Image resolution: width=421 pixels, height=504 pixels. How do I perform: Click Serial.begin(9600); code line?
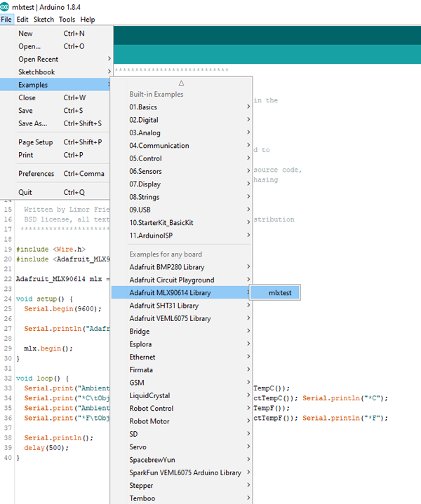[x=62, y=309]
